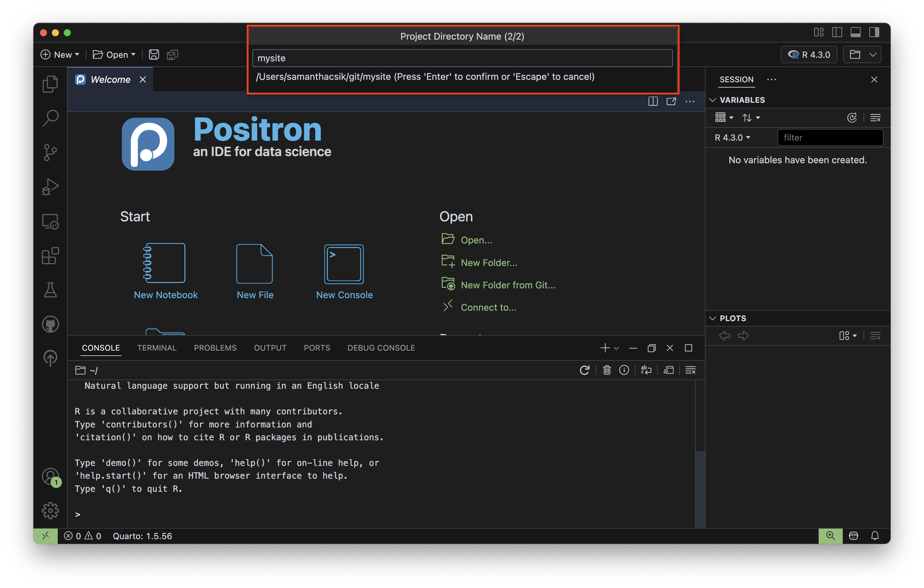Split the Welcome editor right
The width and height of the screenshot is (924, 588).
click(653, 101)
